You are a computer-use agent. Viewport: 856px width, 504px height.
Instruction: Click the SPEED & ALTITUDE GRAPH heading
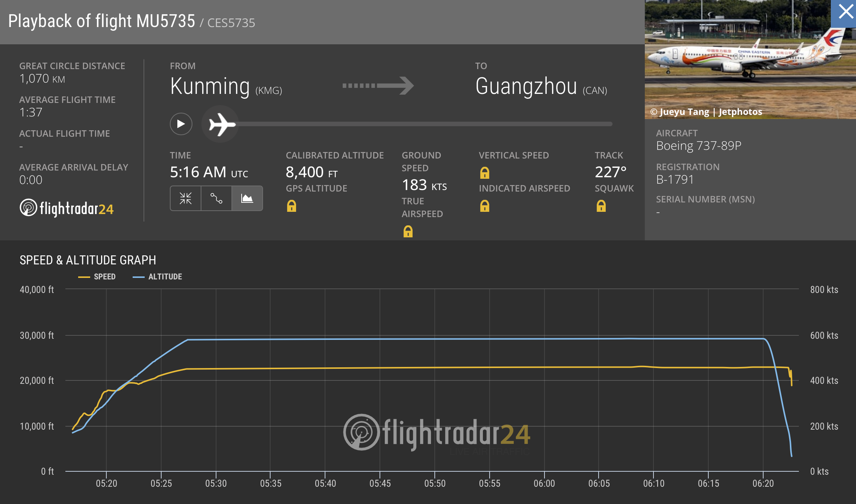[88, 260]
